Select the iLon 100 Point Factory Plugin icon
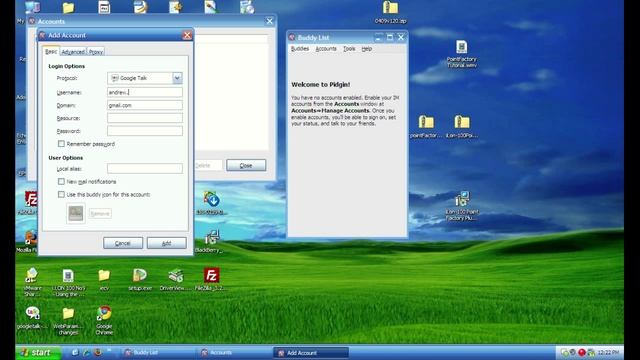This screenshot has width=640, height=360. 462,206
